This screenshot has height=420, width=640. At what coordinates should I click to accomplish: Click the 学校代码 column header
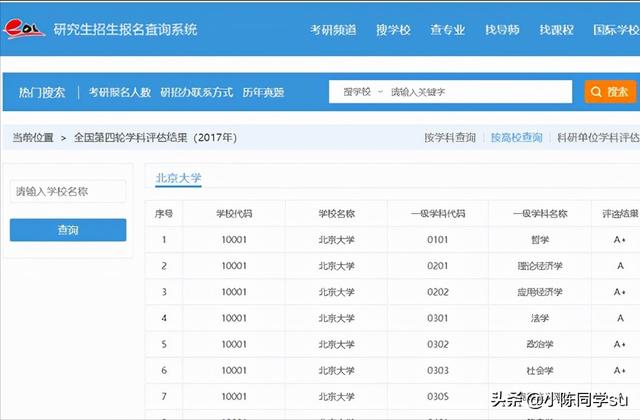(x=234, y=213)
